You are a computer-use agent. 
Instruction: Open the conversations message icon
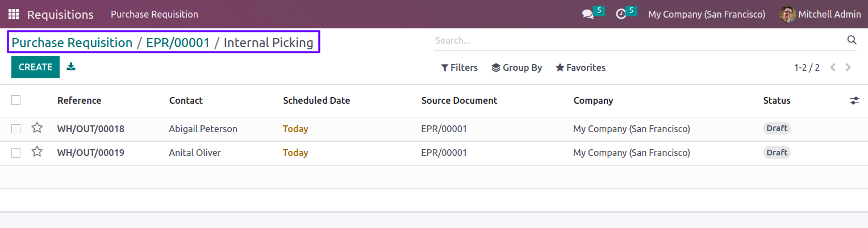coord(588,14)
